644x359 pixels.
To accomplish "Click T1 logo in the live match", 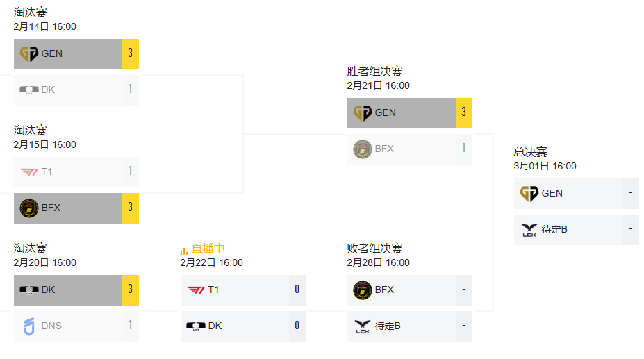I will (195, 290).
